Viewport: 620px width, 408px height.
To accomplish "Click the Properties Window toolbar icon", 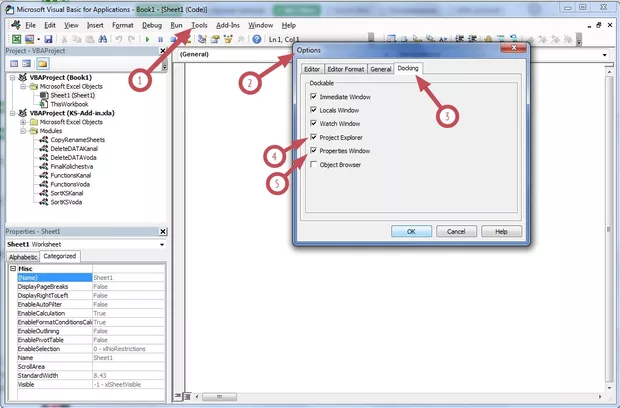I will click(x=215, y=39).
